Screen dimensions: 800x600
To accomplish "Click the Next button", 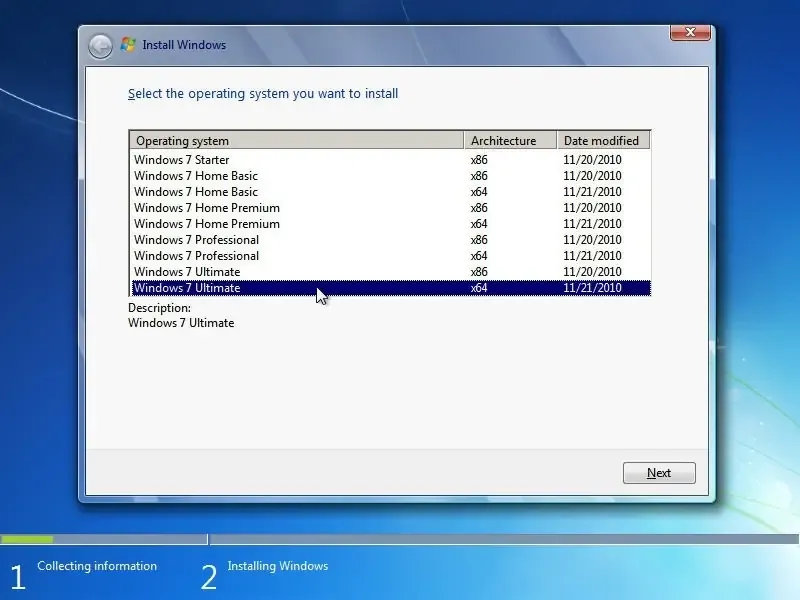I will click(659, 472).
